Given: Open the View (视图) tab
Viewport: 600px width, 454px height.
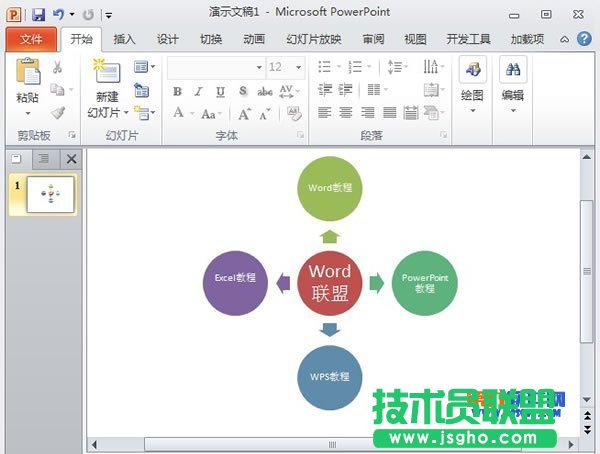Looking at the screenshot, I should 416,39.
